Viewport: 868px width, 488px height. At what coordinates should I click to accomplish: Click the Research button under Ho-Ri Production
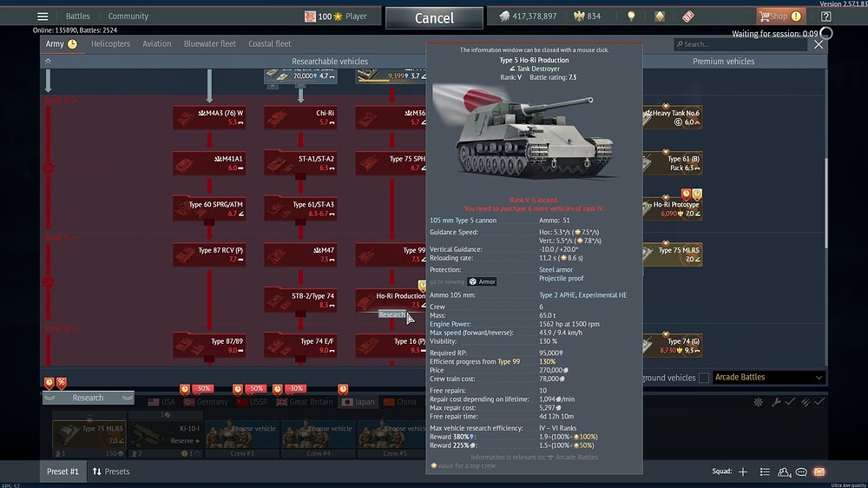[392, 314]
